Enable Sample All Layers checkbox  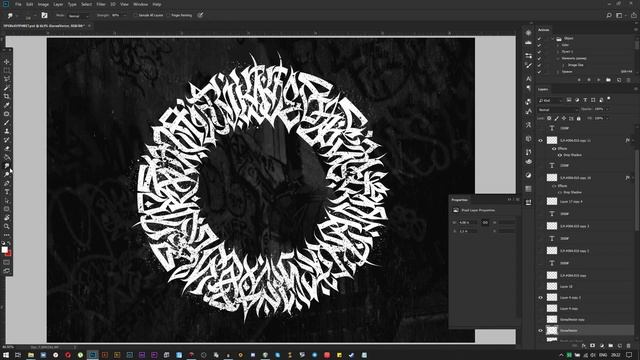[136, 15]
